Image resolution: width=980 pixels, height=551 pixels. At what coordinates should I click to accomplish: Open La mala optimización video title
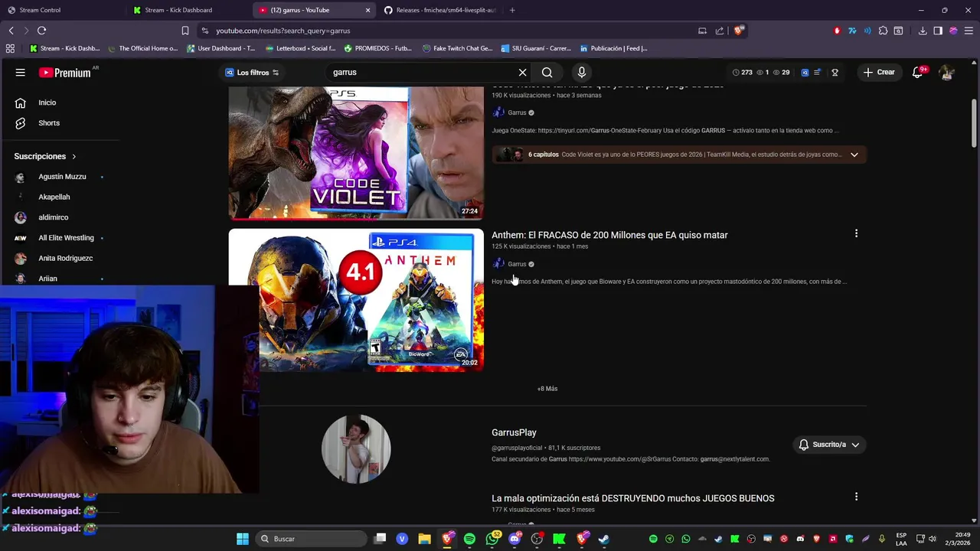pyautogui.click(x=632, y=498)
